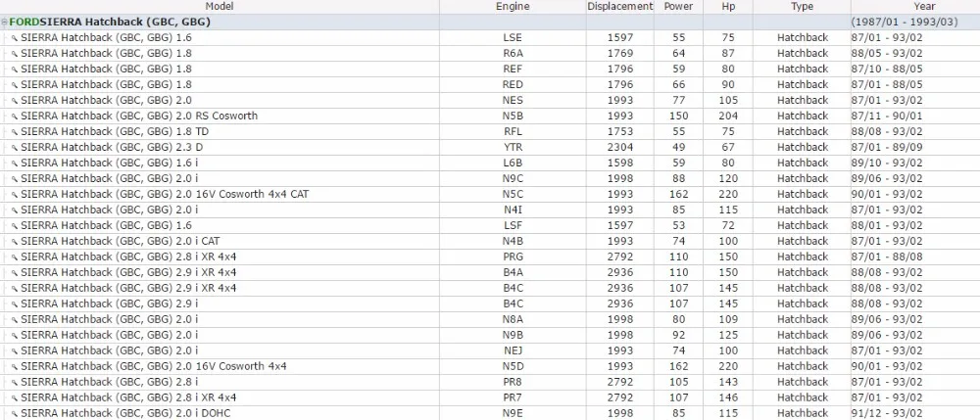Click the icon beside the PR7 engine row
Viewport: 980px width, 420px height.
pos(15,397)
